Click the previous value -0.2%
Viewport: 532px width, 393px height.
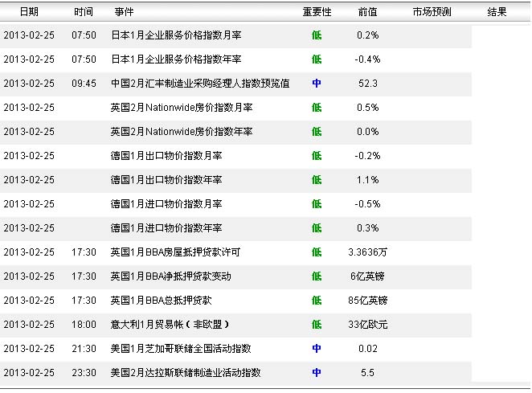tap(368, 156)
